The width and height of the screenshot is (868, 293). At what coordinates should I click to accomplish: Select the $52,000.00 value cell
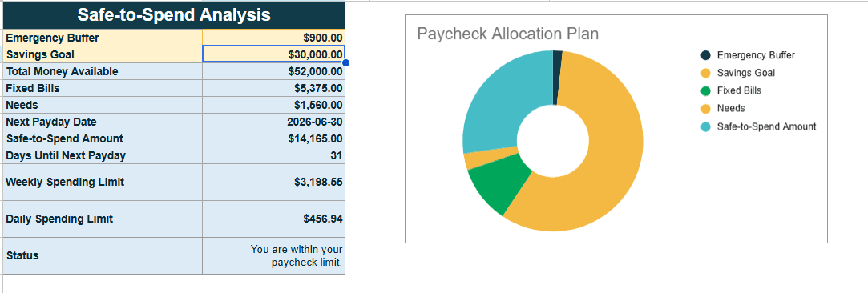tap(274, 71)
